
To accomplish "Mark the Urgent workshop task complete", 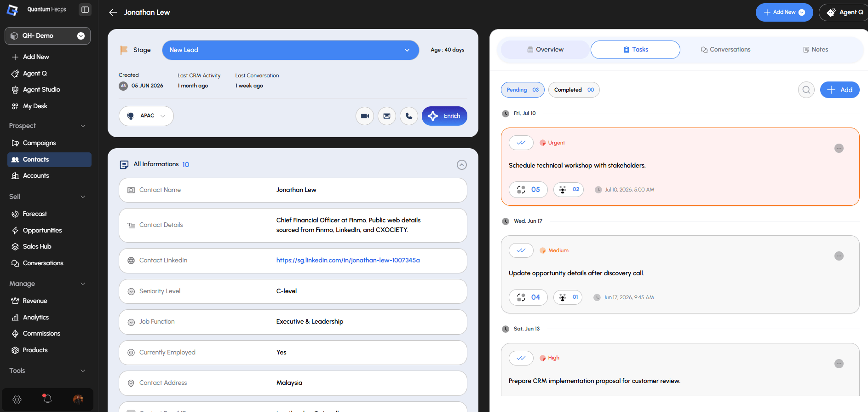I will (x=521, y=143).
